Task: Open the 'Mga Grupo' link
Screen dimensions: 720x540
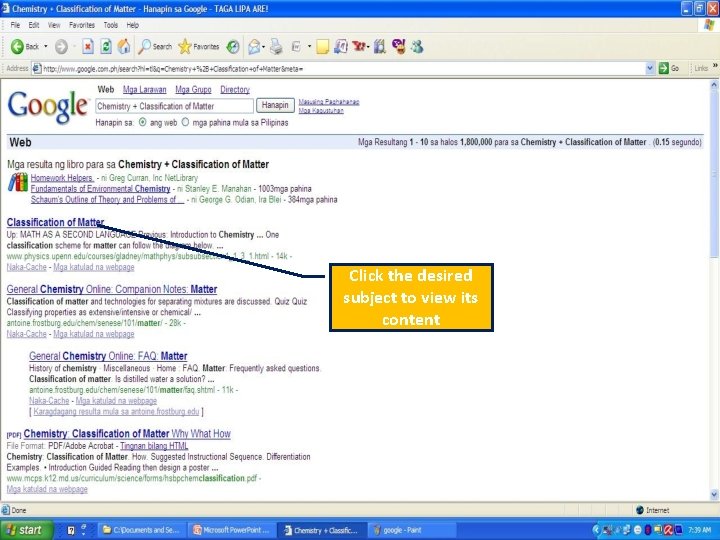Action: 193,90
